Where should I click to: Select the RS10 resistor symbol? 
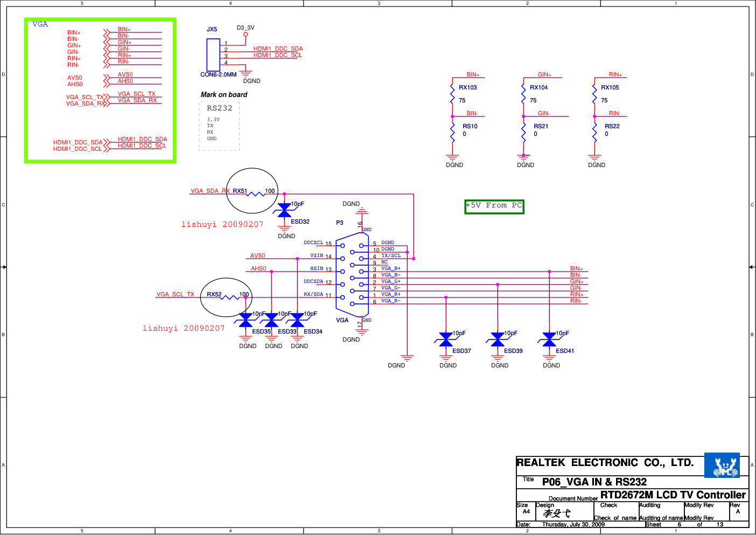pos(452,132)
